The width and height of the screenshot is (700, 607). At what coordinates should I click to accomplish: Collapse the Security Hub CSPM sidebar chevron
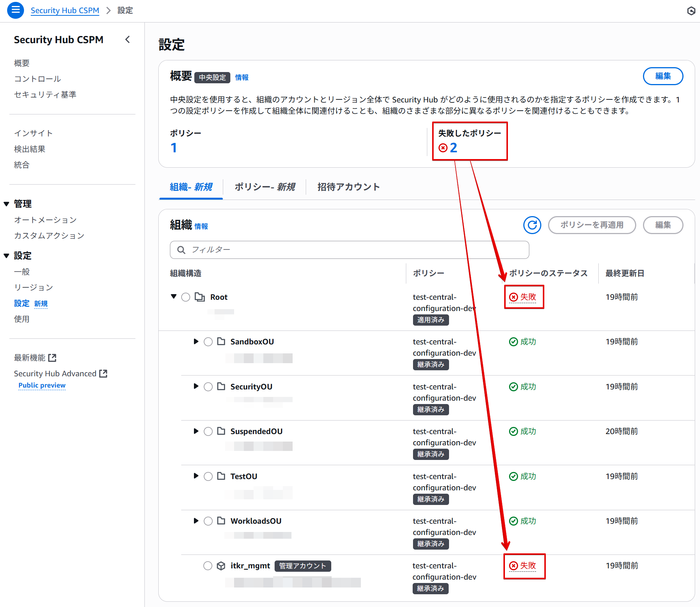coord(128,40)
